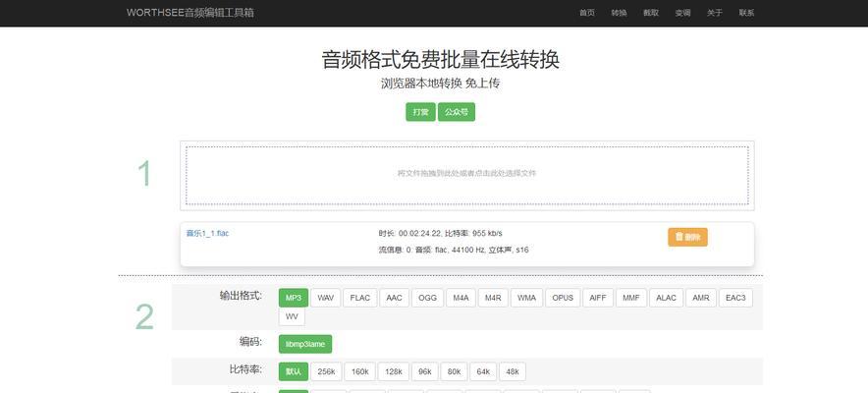Choose AIFF output format
Screen dimensions: 868x393
pyautogui.click(x=598, y=298)
